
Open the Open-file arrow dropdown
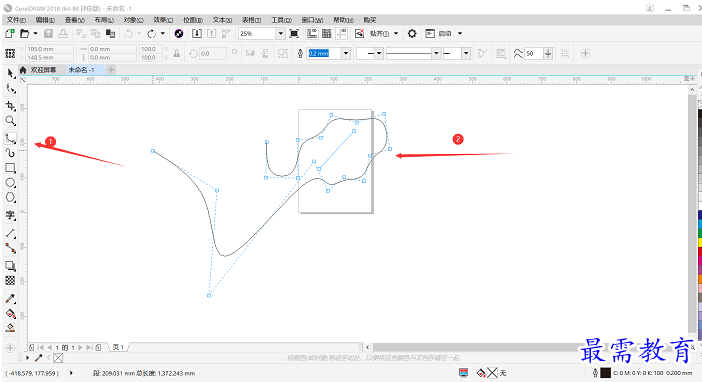(x=35, y=34)
